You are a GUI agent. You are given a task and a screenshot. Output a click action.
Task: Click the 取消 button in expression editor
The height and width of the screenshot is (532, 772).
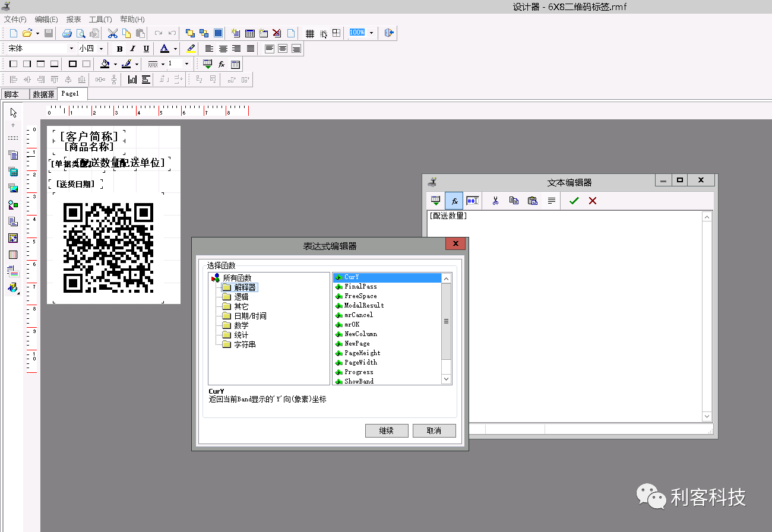434,430
